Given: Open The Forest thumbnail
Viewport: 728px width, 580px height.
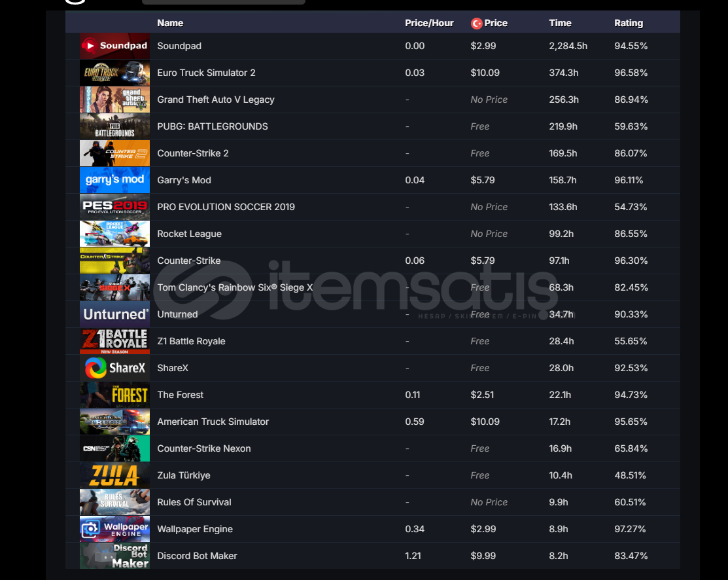Looking at the screenshot, I should click(x=114, y=395).
